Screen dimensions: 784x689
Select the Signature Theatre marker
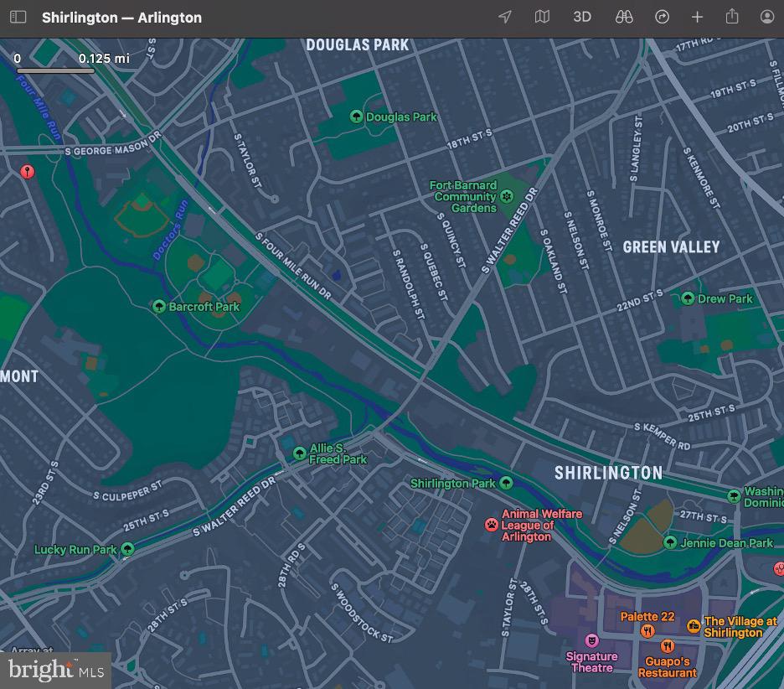(x=592, y=641)
